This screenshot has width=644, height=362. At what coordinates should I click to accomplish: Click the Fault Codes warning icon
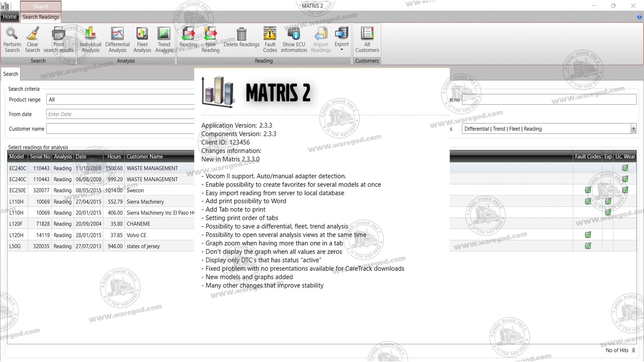tap(270, 34)
